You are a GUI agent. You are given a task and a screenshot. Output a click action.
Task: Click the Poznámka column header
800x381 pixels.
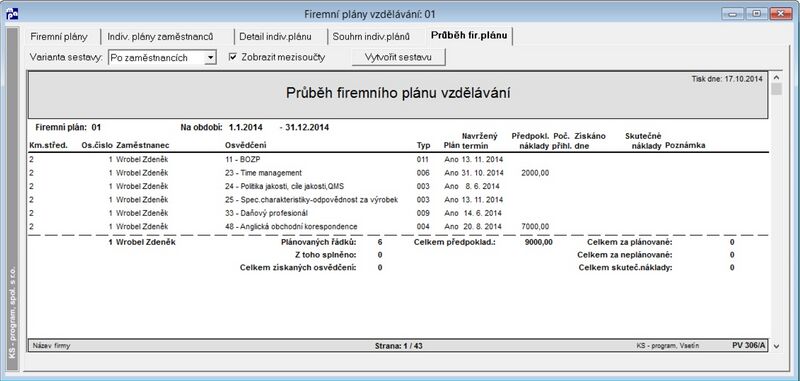coord(685,145)
